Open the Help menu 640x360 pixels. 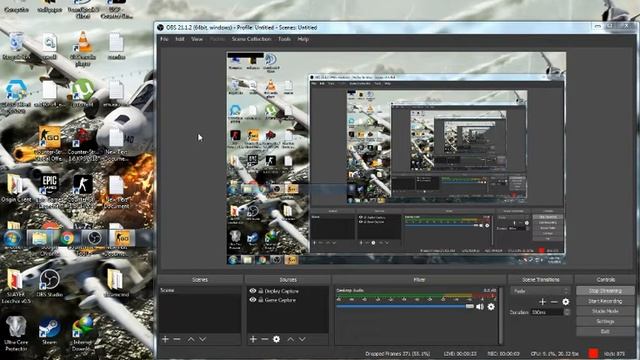tap(303, 39)
